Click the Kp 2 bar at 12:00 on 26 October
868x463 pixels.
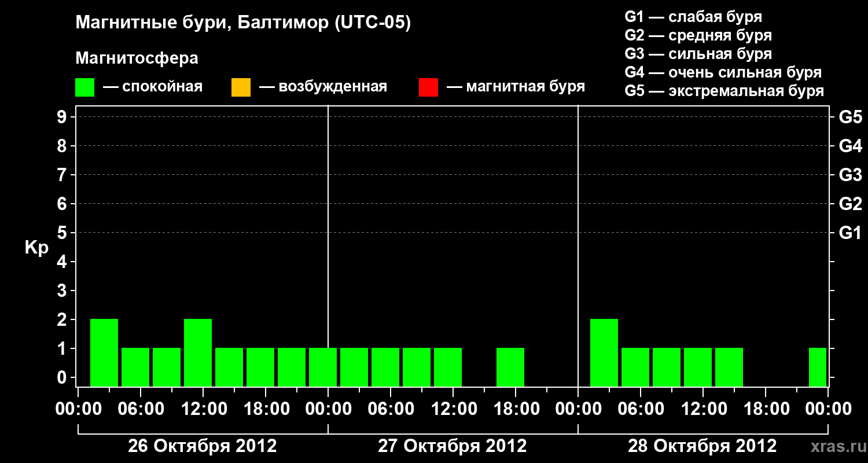pyautogui.click(x=198, y=352)
